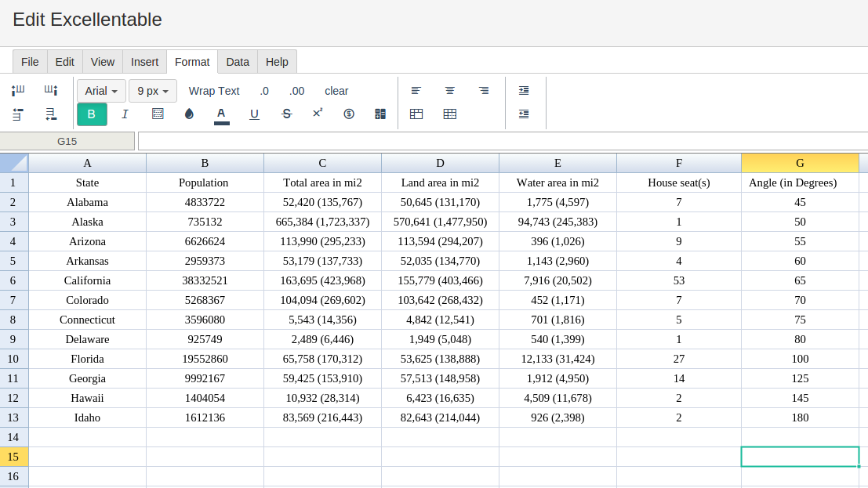Click the select-all corner cell

click(14, 163)
